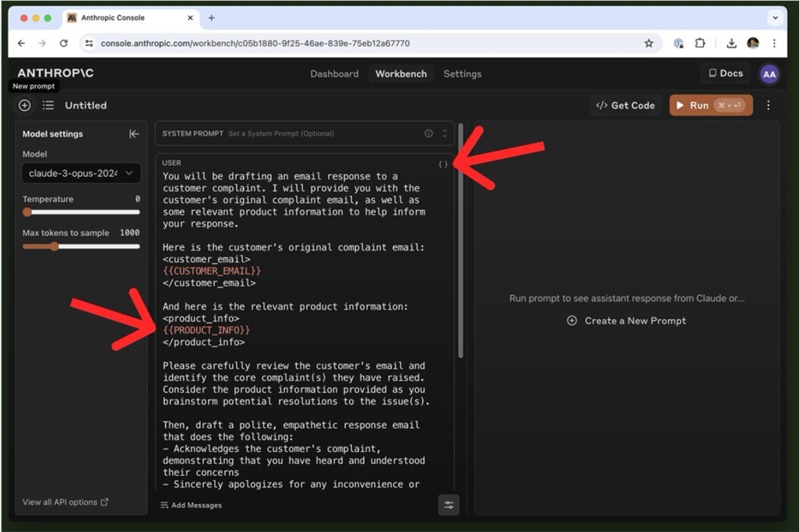Click the prompt editor scrollbar

pos(461,241)
